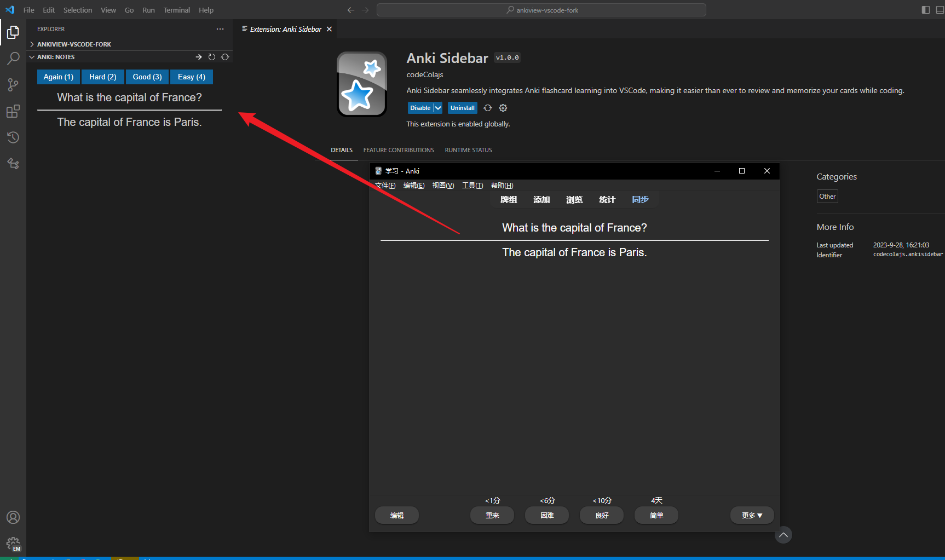The width and height of the screenshot is (945, 560).
Task: Click the next card arrow in Anki Notes
Action: pos(199,57)
